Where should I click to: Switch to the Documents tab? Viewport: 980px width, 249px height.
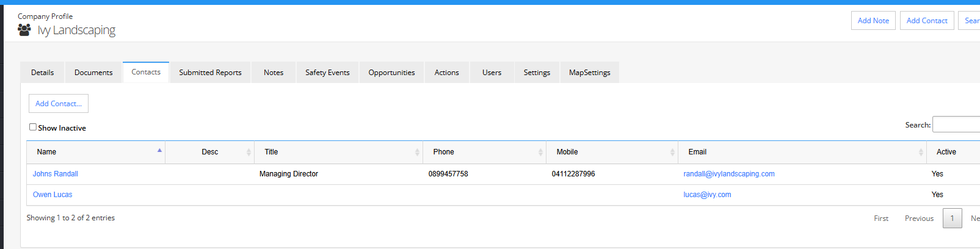pos(93,72)
